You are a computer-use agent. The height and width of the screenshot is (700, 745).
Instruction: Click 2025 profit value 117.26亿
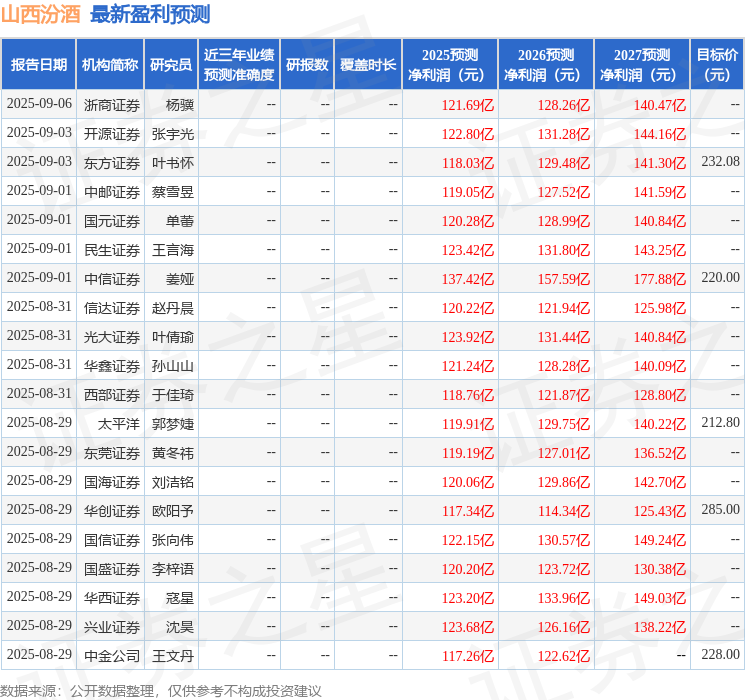[x=468, y=656]
